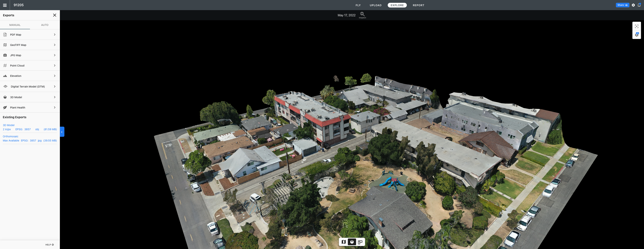Expand the GeoTIFF Map export chevron
Viewport: 644px width, 249px height.
tap(54, 45)
